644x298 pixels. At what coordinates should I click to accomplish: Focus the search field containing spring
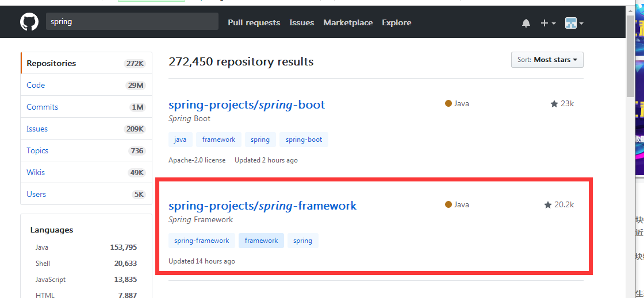click(x=132, y=21)
